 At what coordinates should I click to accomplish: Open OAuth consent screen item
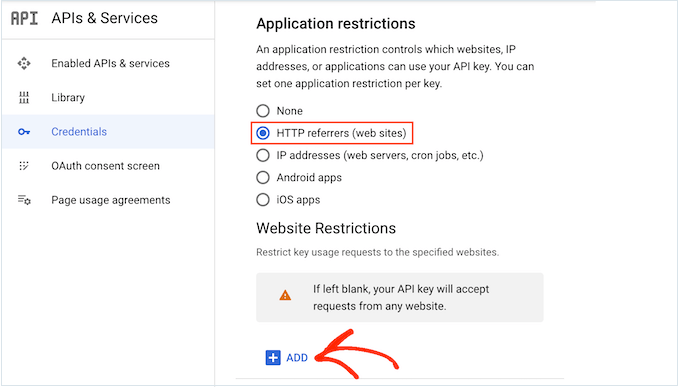[108, 166]
